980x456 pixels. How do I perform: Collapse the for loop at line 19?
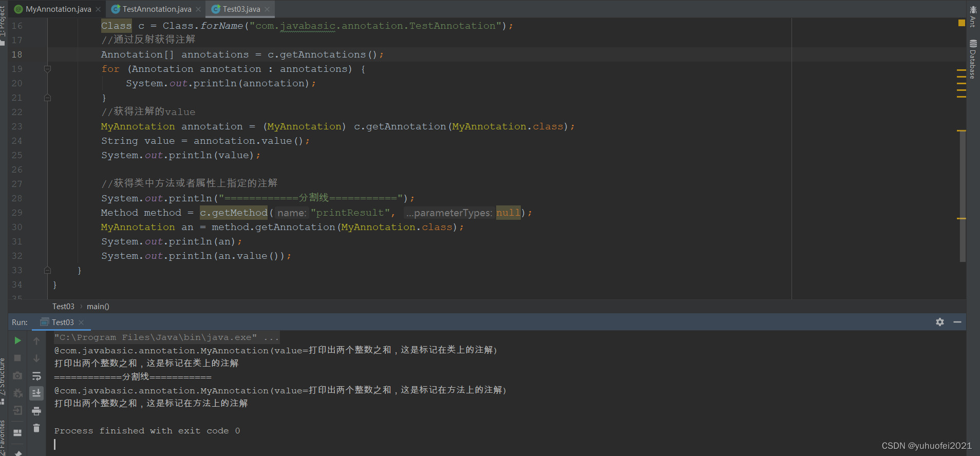(47, 69)
